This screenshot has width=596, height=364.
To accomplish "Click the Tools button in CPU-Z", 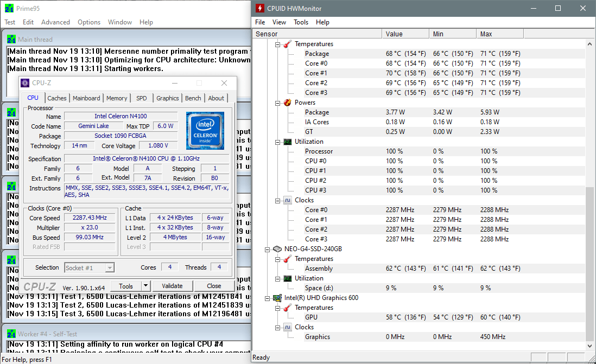I will pyautogui.click(x=126, y=286).
